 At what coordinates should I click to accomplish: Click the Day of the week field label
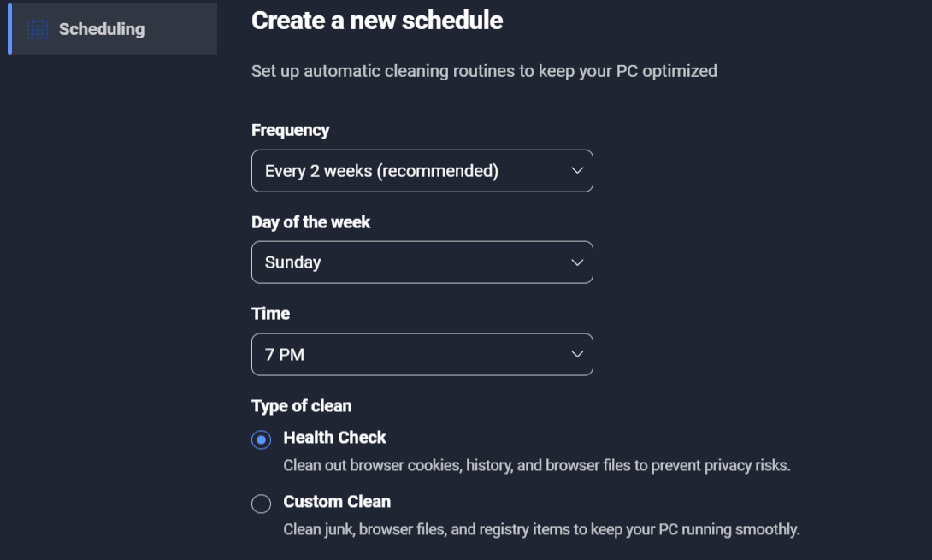[311, 222]
